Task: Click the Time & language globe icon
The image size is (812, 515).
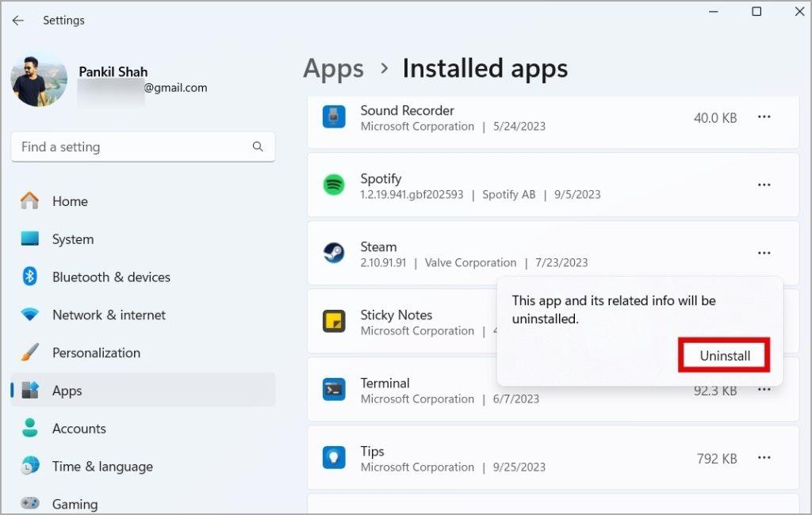Action: 30,466
